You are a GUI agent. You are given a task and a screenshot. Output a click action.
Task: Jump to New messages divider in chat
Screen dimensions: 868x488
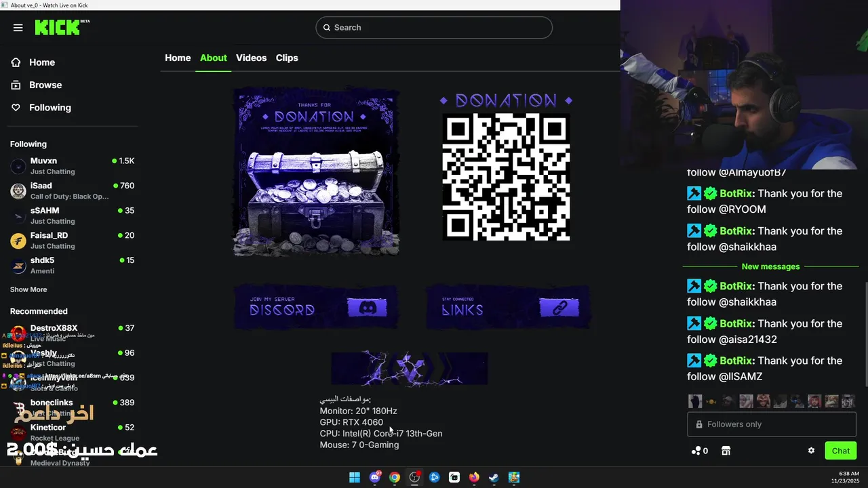click(770, 266)
